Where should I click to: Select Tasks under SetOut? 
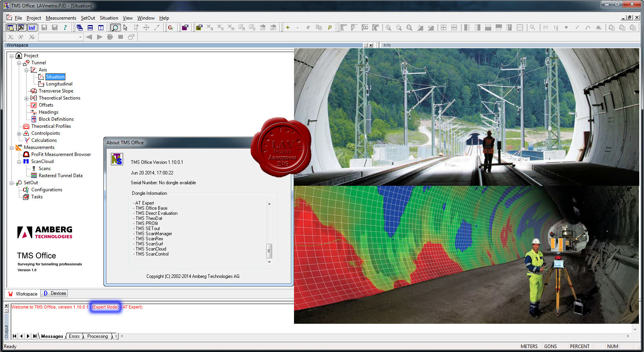37,197
